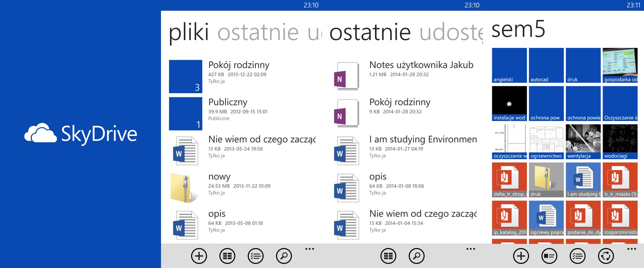
Task: Tap the add (+) icon in sem5 folder
Action: [521, 256]
